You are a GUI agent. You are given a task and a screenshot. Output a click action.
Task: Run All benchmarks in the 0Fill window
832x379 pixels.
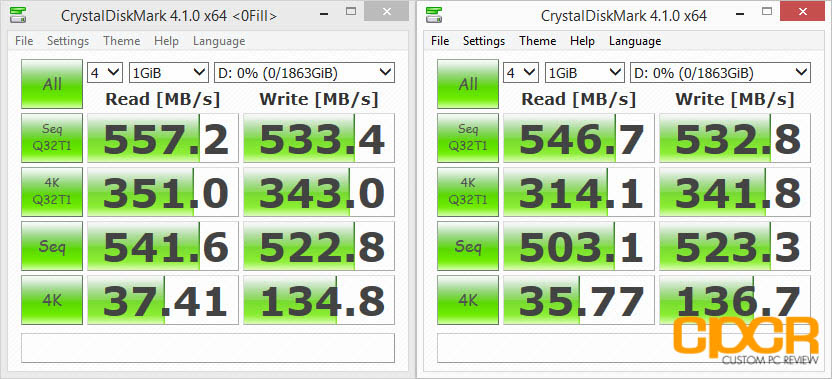[52, 84]
